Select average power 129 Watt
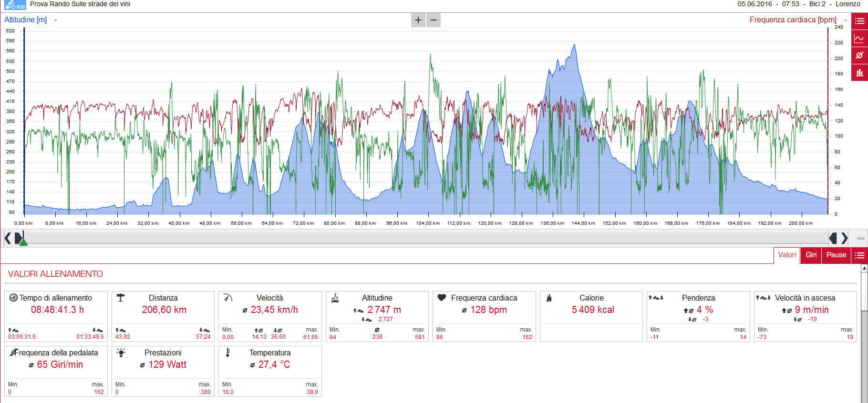This screenshot has width=868, height=403. click(167, 364)
